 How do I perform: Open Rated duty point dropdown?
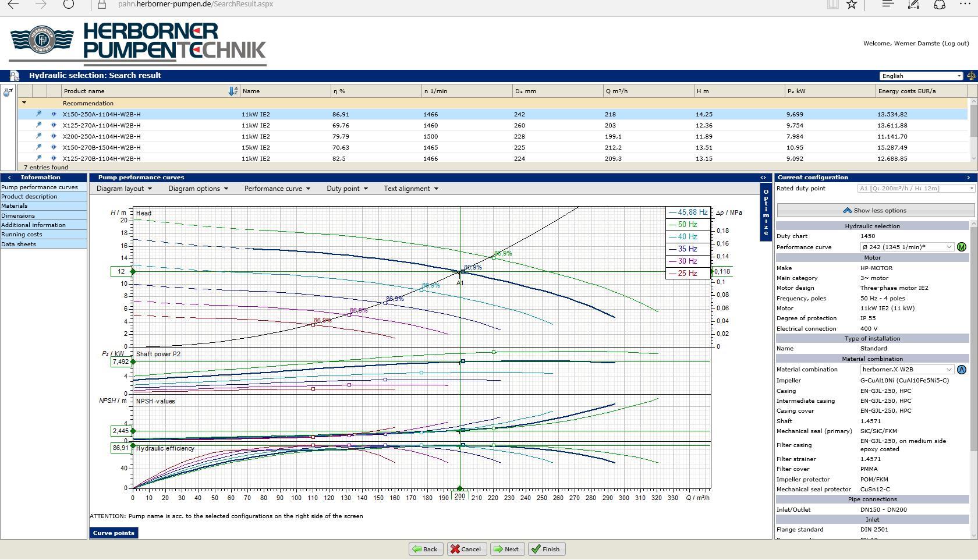tap(916, 189)
